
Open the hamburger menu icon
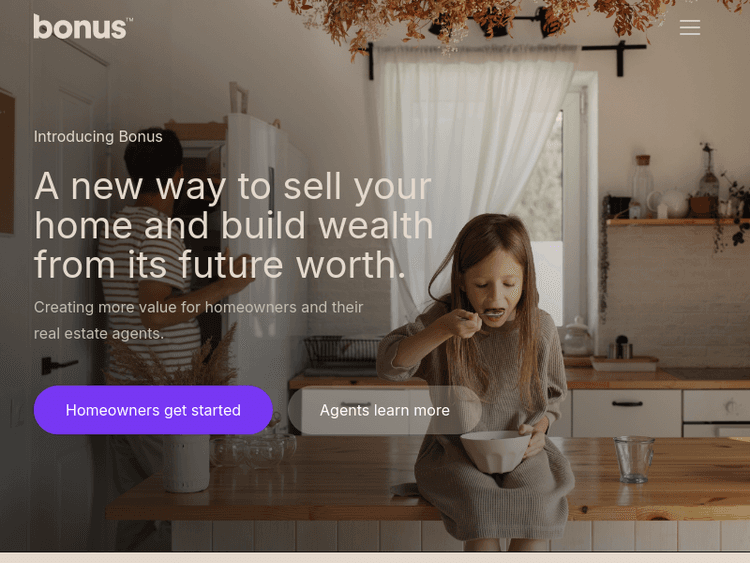690,27
